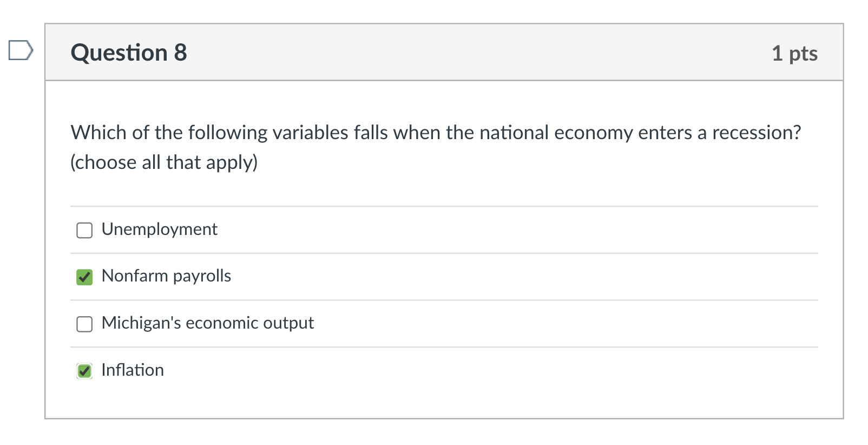Click the flag bookmark icon beside Question 8
The image size is (868, 445).
[22, 50]
